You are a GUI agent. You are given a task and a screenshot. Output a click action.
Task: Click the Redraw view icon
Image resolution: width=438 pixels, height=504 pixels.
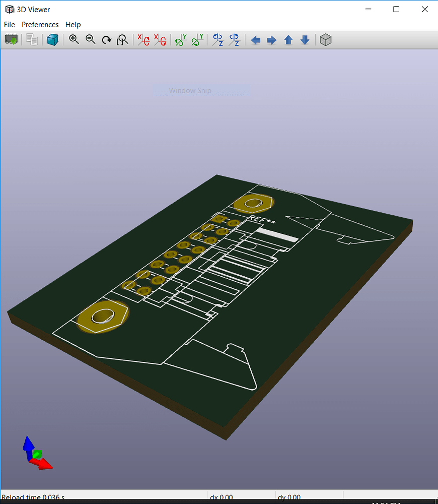coord(106,40)
